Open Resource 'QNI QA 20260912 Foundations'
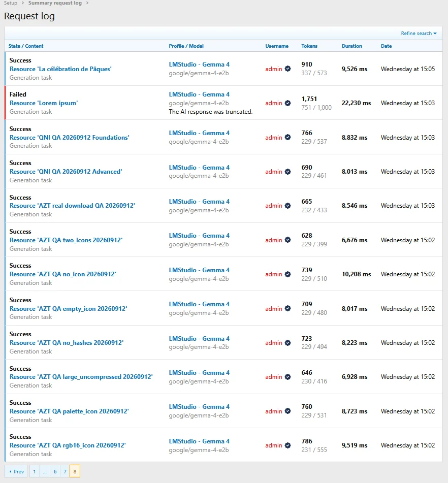The width and height of the screenshot is (448, 483). tap(69, 138)
